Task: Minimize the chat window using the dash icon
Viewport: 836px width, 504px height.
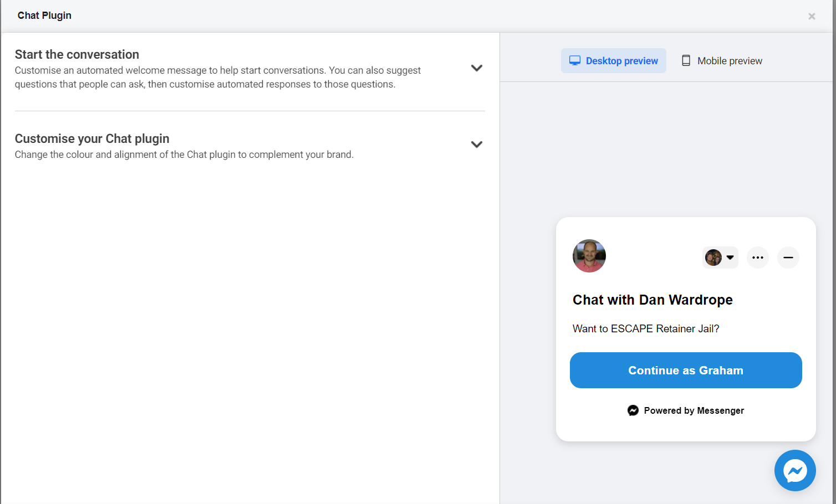Action: click(788, 257)
